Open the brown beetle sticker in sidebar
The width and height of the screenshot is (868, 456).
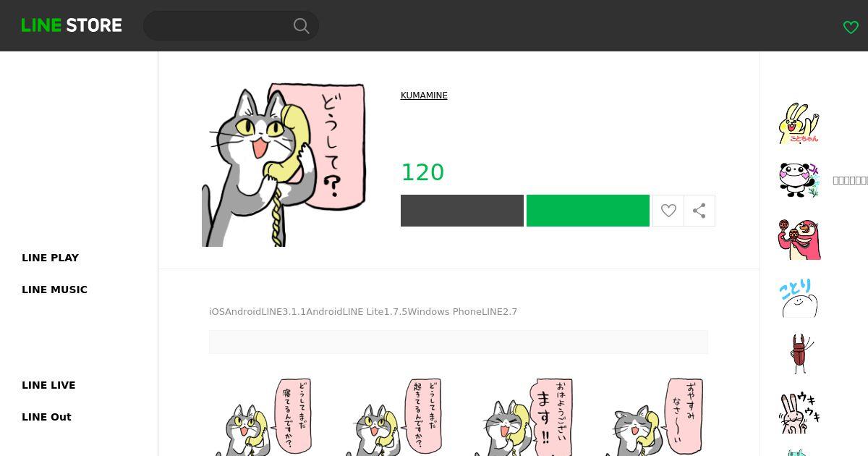pos(799,354)
